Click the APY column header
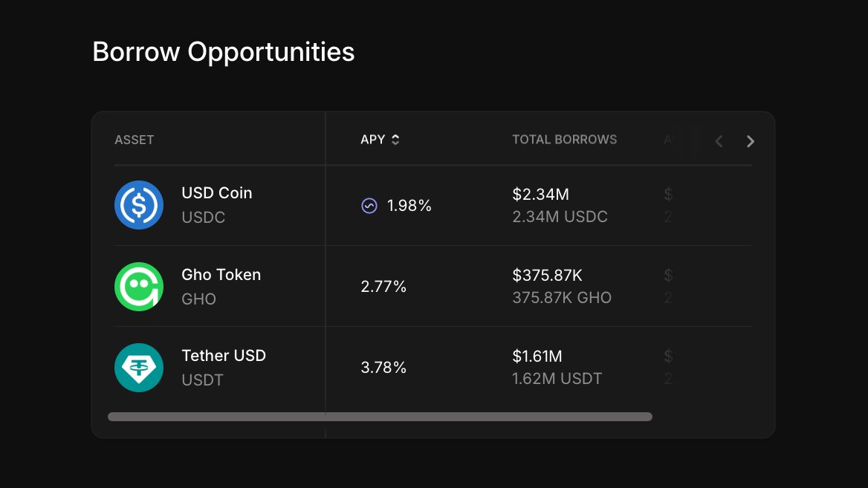The height and width of the screenshot is (488, 868). coord(372,140)
